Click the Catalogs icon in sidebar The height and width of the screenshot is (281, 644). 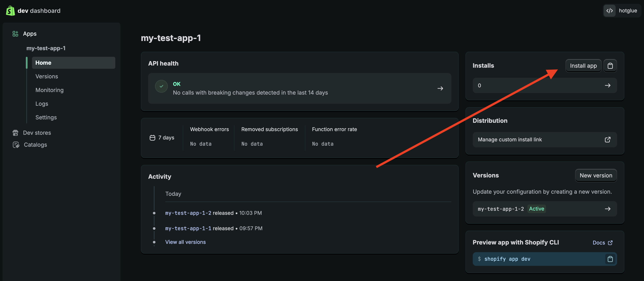16,145
